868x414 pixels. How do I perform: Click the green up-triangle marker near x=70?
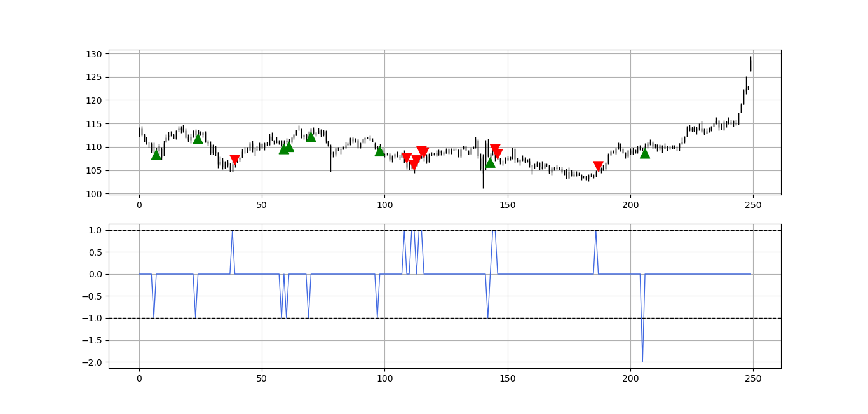point(311,137)
